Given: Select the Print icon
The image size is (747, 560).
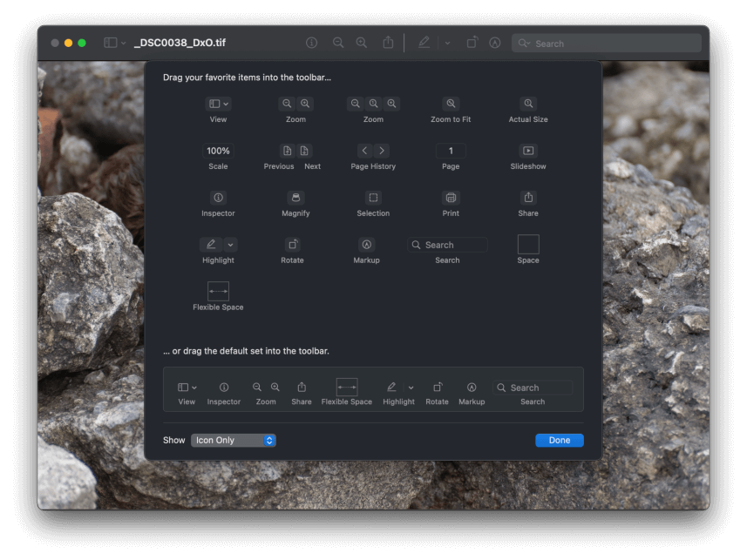Looking at the screenshot, I should pyautogui.click(x=451, y=197).
